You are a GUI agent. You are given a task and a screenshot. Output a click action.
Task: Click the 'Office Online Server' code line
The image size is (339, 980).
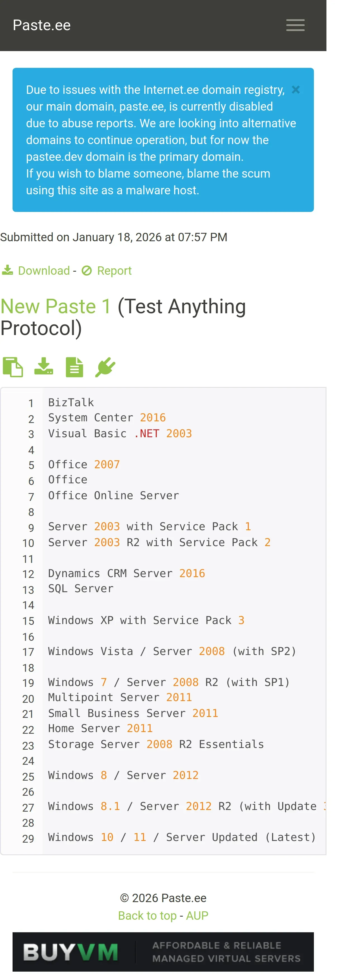click(113, 496)
